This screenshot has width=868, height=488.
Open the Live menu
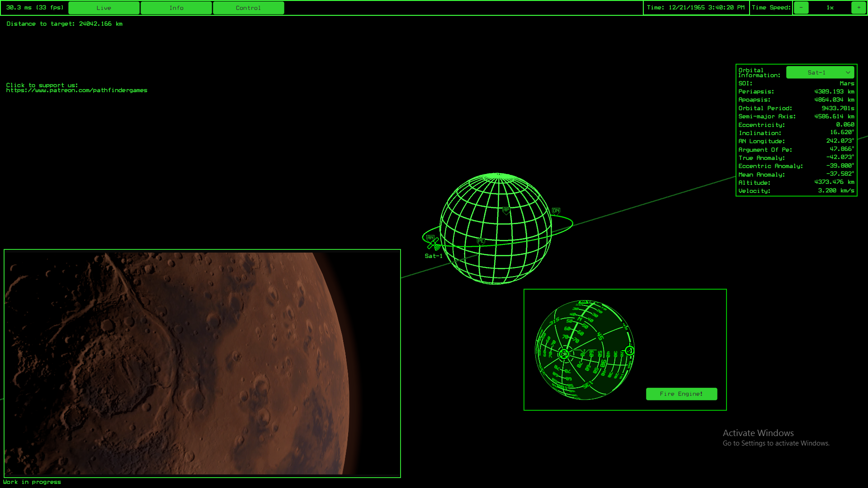click(104, 8)
